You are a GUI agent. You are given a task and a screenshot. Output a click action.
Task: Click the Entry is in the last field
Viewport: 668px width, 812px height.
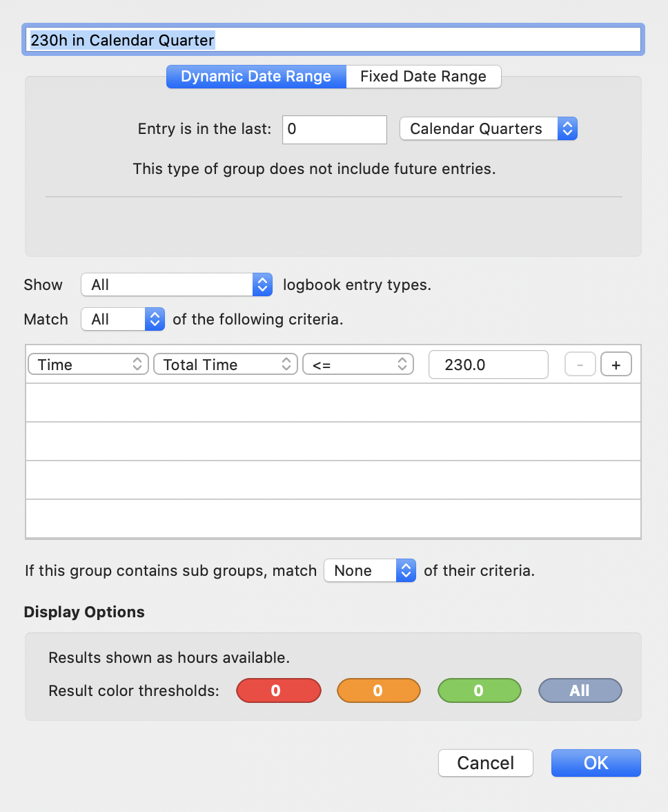click(x=334, y=130)
